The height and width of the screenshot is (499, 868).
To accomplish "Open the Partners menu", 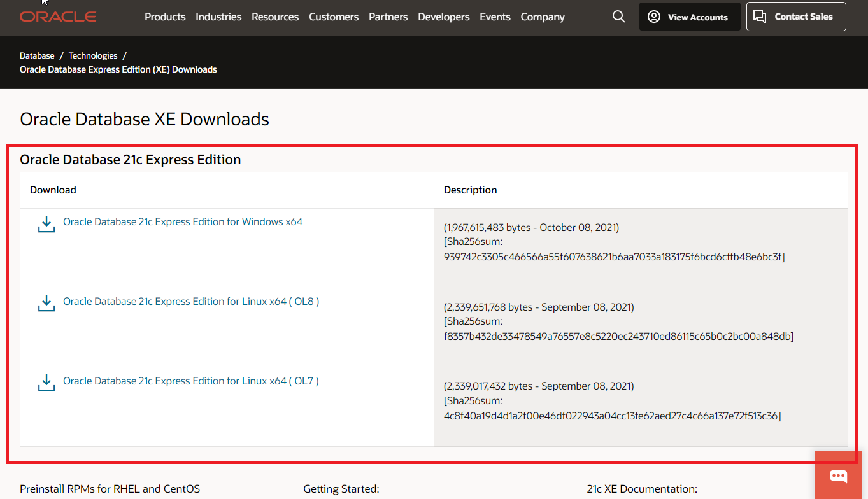I will coord(388,17).
